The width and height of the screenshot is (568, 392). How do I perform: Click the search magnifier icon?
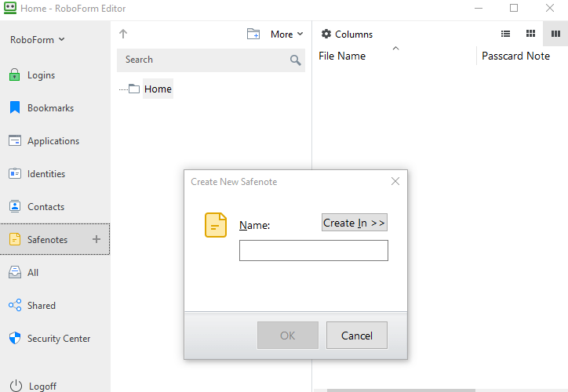[295, 60]
